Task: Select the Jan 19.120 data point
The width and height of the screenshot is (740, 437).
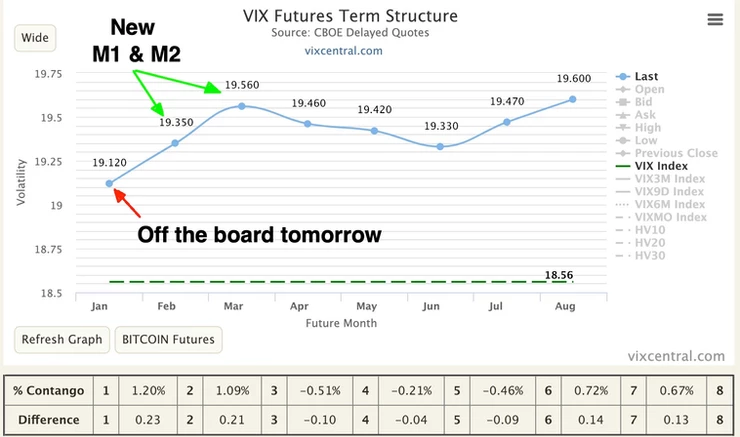Action: [x=109, y=184]
